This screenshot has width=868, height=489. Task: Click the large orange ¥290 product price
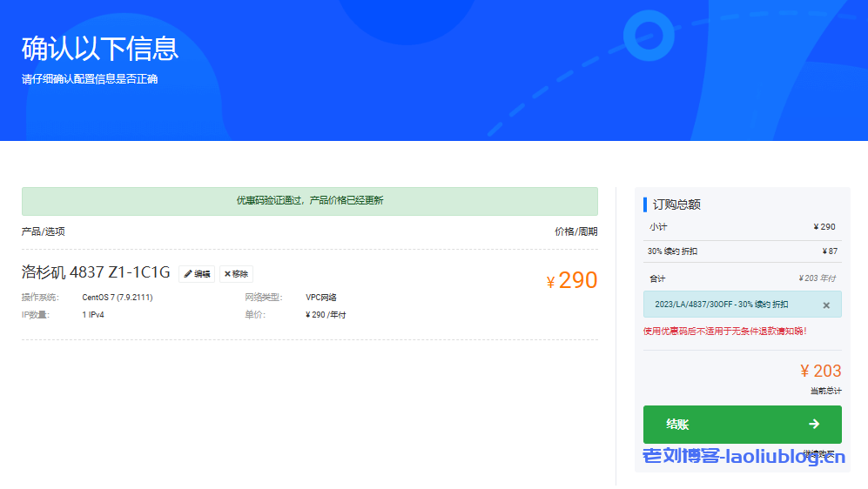(572, 280)
